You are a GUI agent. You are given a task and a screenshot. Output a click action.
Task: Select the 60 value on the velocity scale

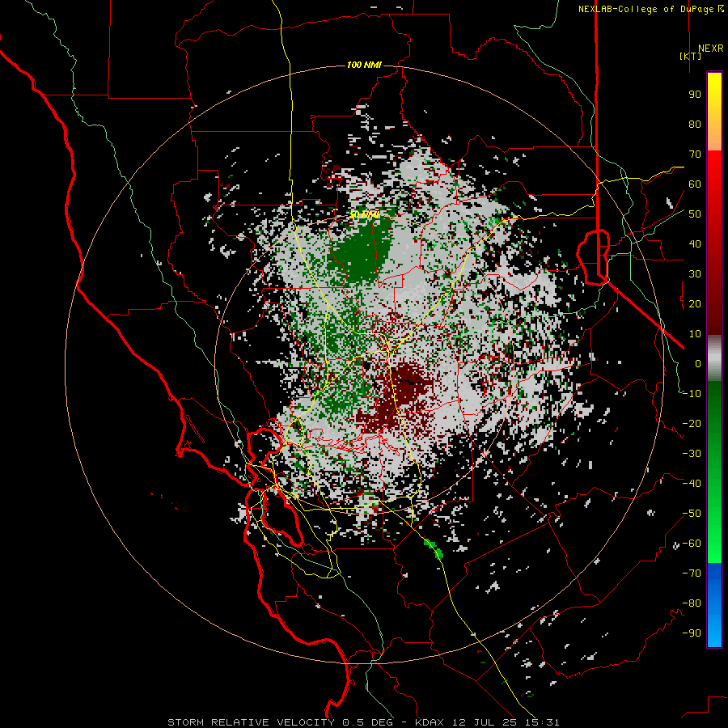pyautogui.click(x=695, y=184)
